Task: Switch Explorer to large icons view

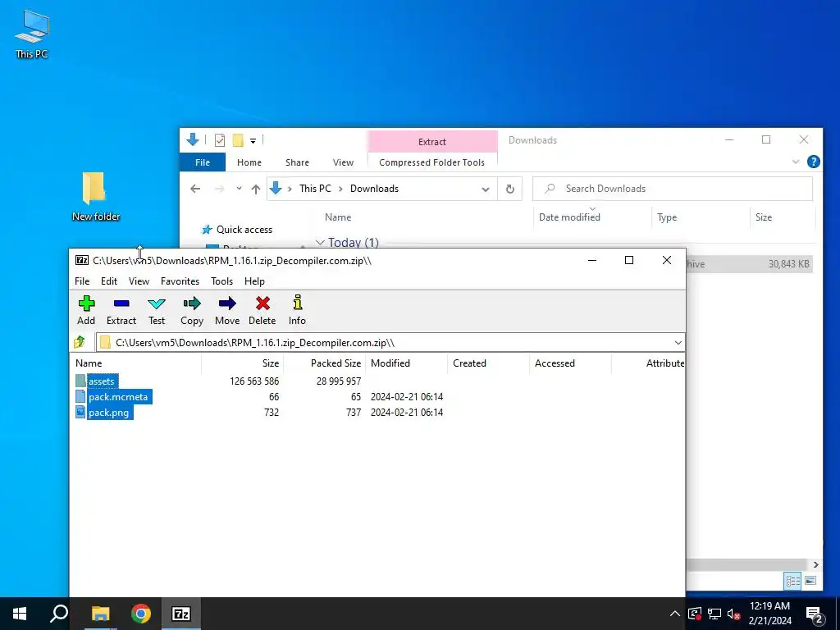Action: (810, 580)
